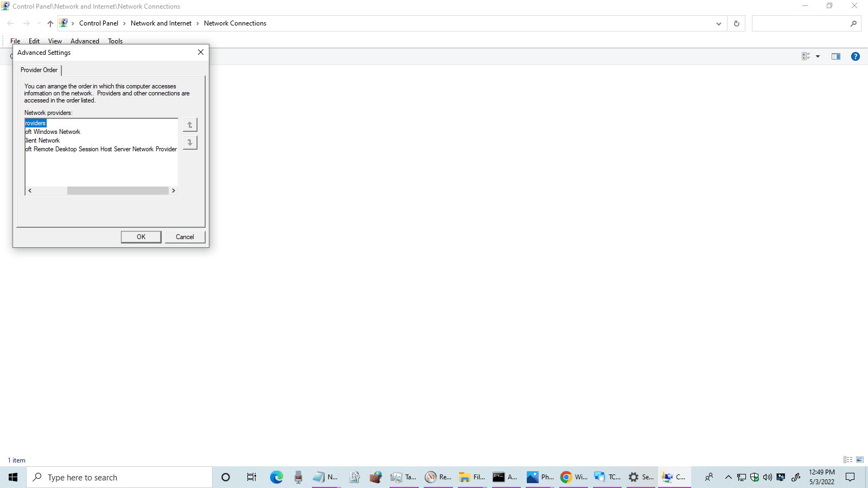Click the left arrow of the provider list scrollbar
The height and width of the screenshot is (488, 868).
[30, 190]
